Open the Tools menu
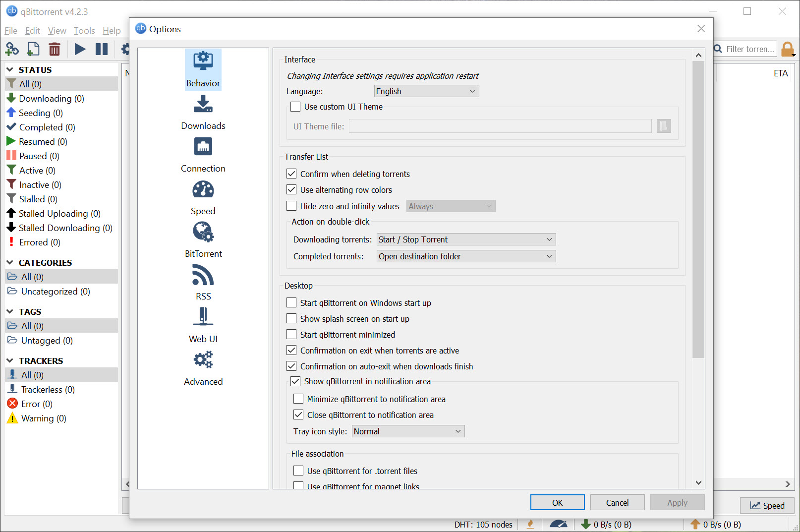 pos(84,31)
